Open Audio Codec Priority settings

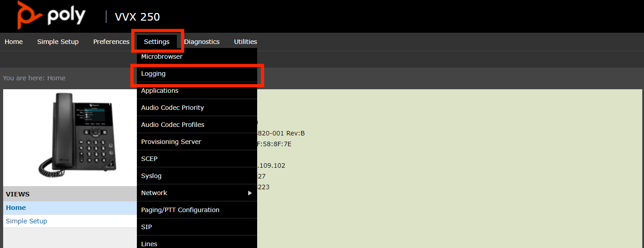[197, 108]
